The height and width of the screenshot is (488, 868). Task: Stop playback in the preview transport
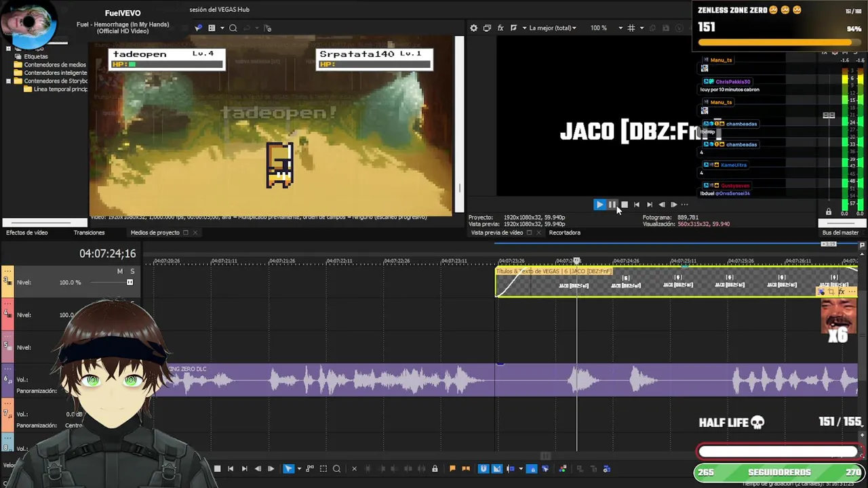[x=625, y=204]
